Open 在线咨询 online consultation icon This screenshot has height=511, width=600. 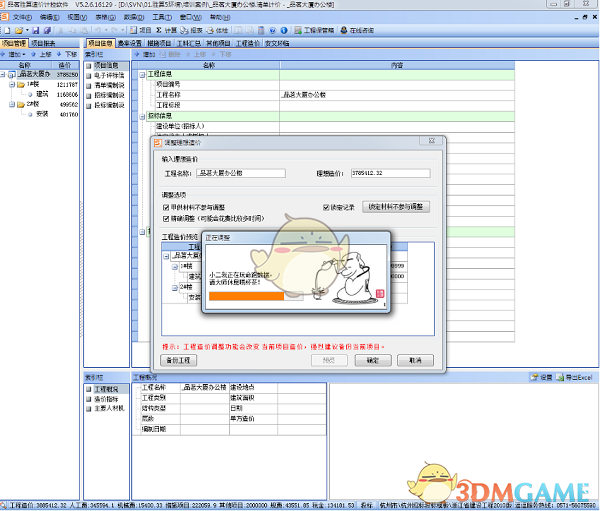click(357, 30)
